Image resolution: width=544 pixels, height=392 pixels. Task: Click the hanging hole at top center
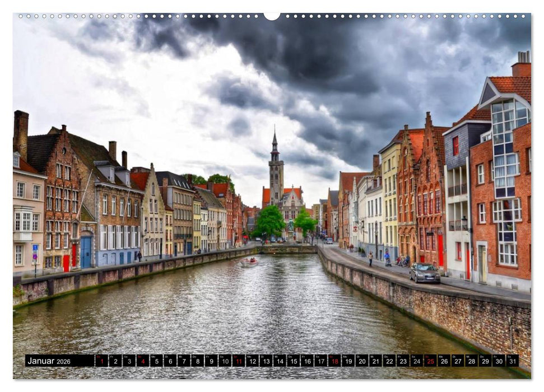click(272, 16)
